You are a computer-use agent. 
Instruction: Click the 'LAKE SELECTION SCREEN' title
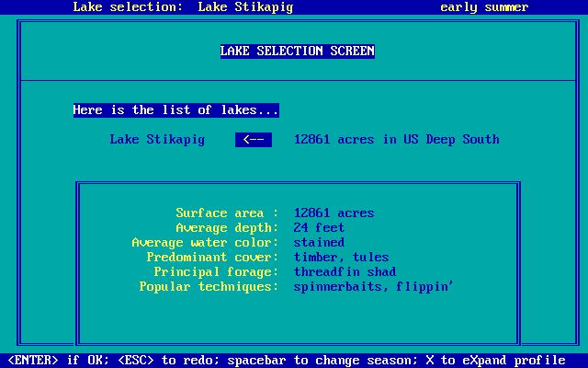298,52
